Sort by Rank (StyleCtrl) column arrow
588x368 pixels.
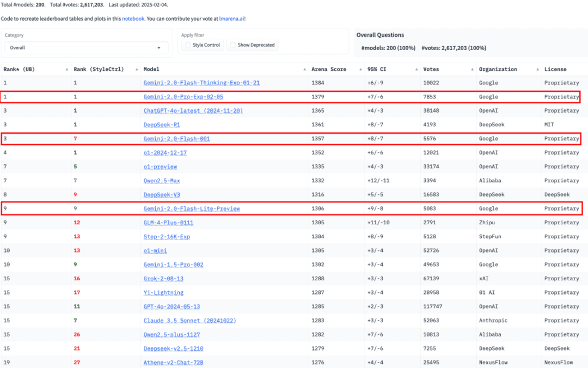pyautogui.click(x=137, y=69)
